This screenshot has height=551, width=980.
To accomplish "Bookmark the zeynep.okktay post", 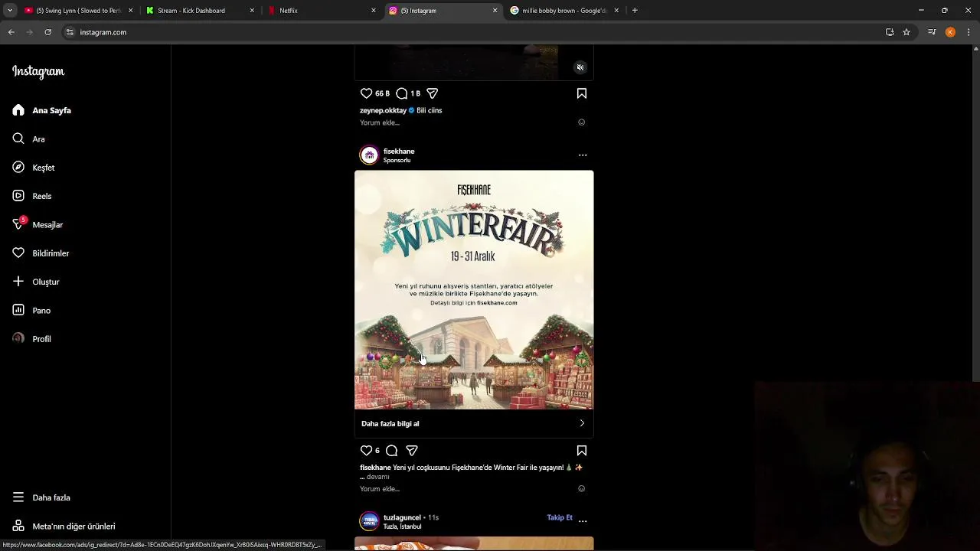I will pos(582,93).
